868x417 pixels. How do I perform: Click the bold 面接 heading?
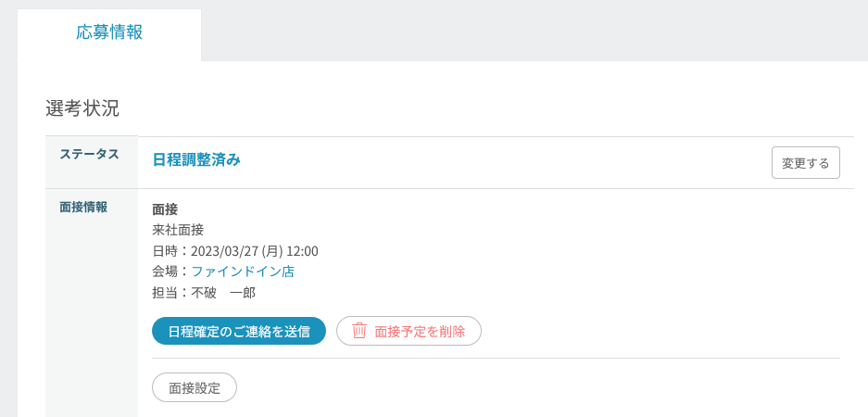(165, 208)
